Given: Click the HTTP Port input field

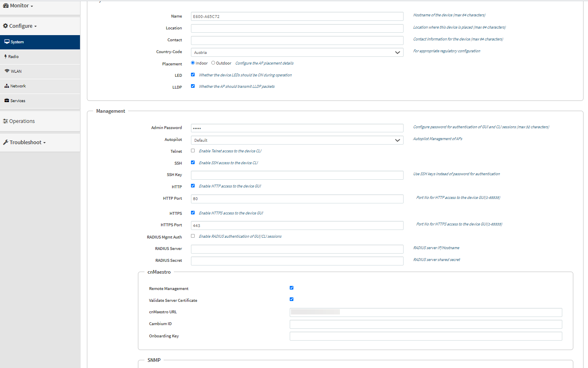Looking at the screenshot, I should pyautogui.click(x=297, y=199).
